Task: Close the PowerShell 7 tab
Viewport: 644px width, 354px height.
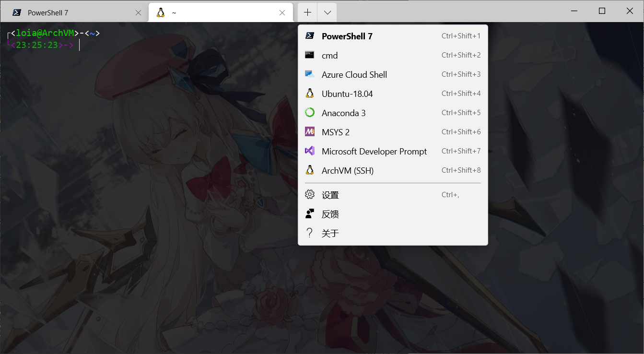Action: tap(139, 13)
